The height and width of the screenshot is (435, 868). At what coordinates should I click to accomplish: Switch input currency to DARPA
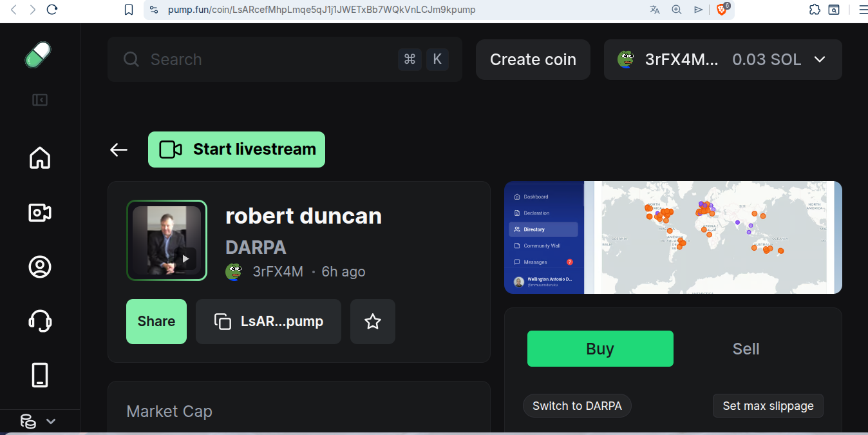click(x=577, y=406)
